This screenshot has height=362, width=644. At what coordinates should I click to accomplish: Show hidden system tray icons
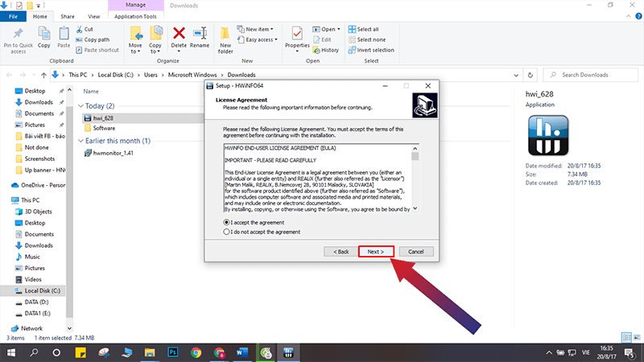pyautogui.click(x=549, y=352)
